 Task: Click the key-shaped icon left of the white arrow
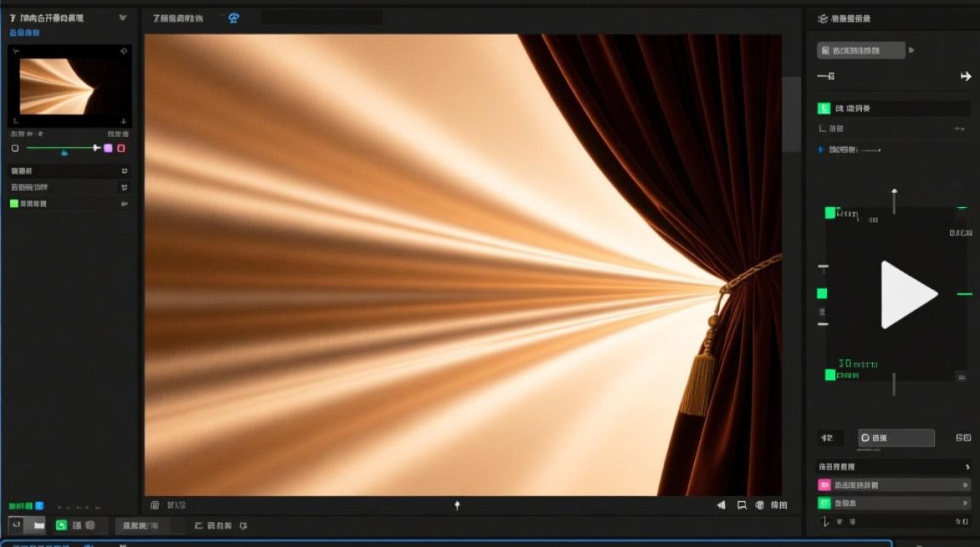tap(825, 77)
